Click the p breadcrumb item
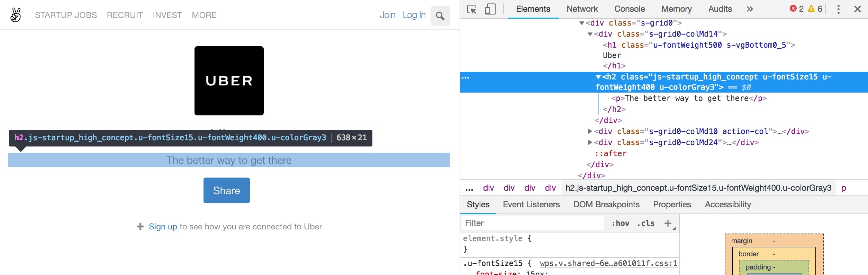 point(843,188)
